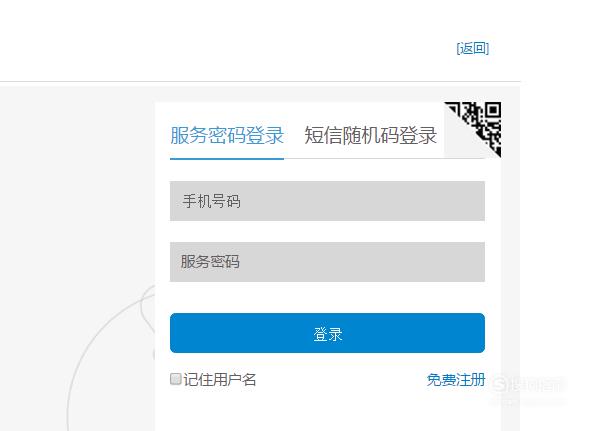Start free registration via 免费注册
Image resolution: width=590 pixels, height=431 pixels.
pos(456,380)
